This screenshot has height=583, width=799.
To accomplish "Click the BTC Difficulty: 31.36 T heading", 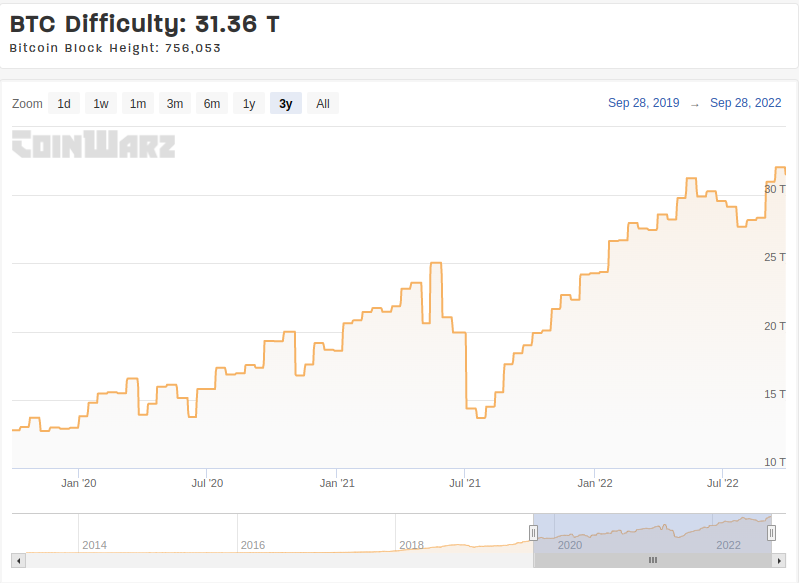I will click(x=145, y=24).
